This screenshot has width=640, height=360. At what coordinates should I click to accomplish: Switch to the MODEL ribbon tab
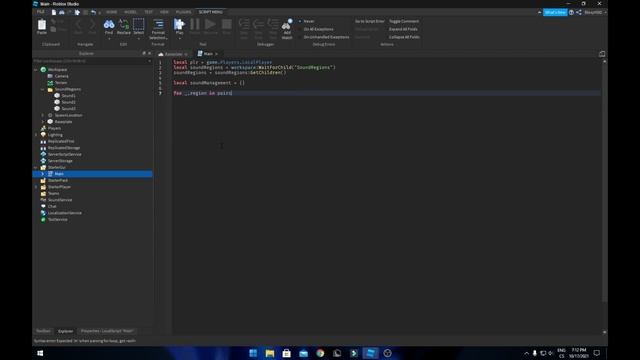coord(130,12)
